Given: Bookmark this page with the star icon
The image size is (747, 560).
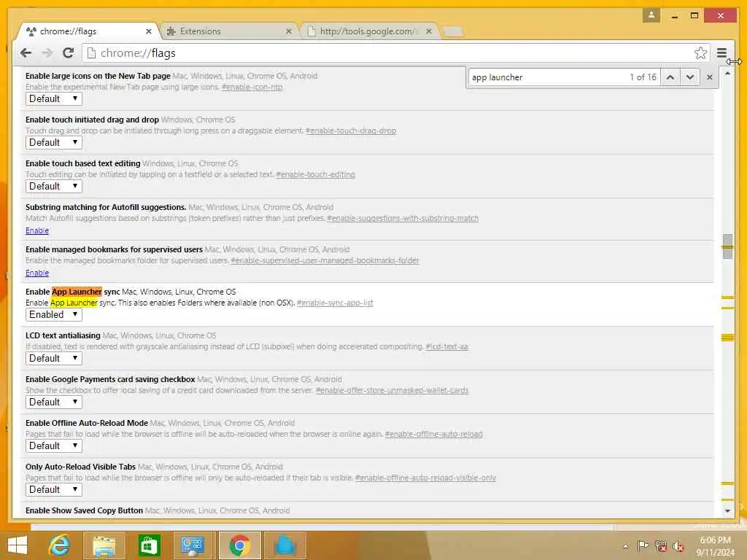Looking at the screenshot, I should click(x=700, y=52).
